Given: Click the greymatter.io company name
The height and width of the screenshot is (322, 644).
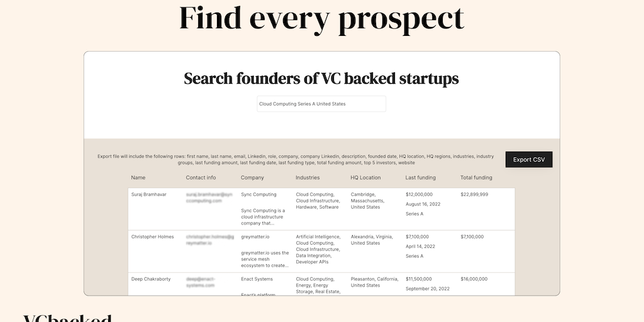Looking at the screenshot, I should pos(255,237).
